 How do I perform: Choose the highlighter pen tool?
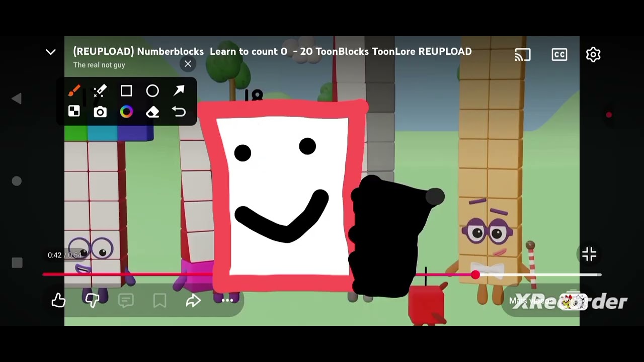[100, 90]
